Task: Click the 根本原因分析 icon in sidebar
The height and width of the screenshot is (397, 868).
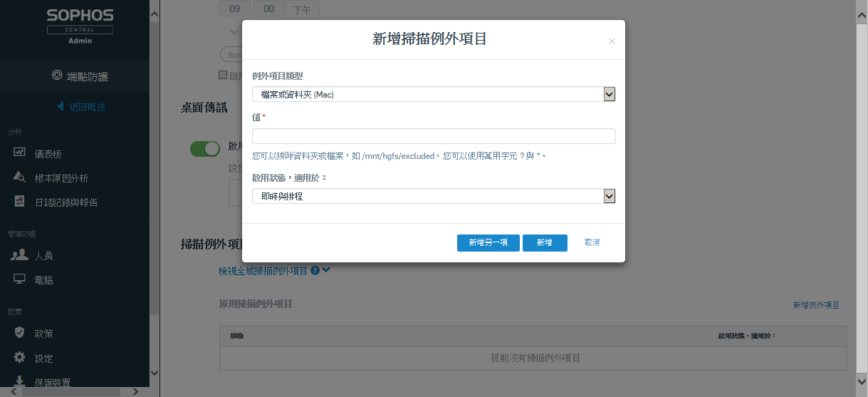Action: coord(19,177)
